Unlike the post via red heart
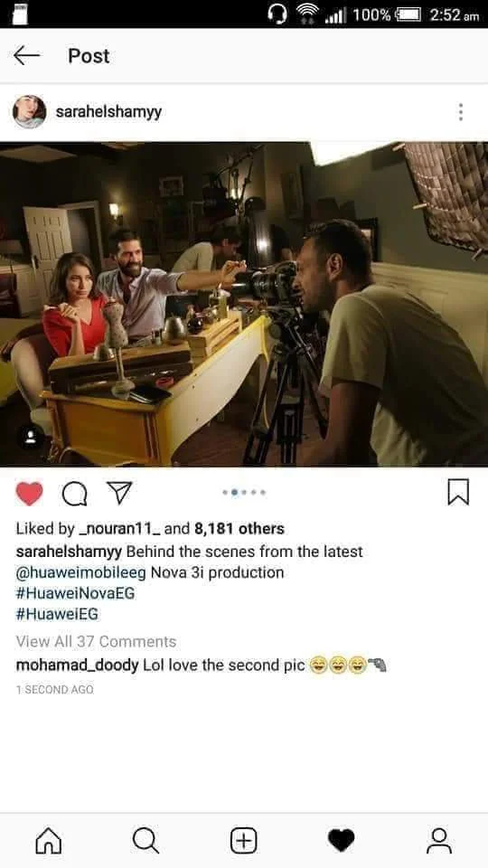Screen dimensions: 488x868 (x=29, y=494)
